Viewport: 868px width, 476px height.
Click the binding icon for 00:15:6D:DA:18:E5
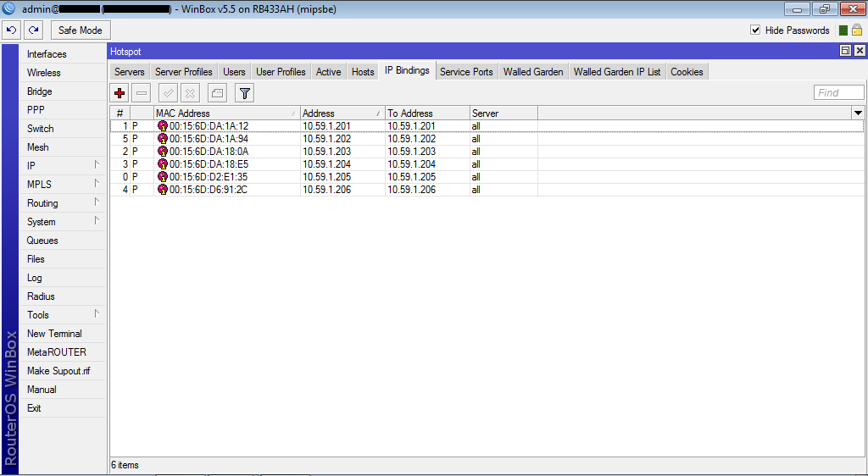162,164
